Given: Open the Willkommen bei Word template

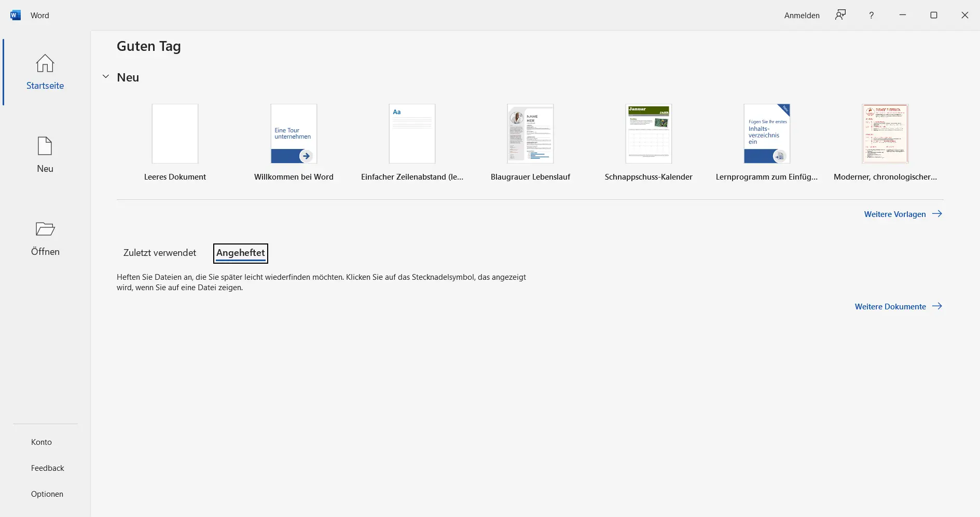Looking at the screenshot, I should [x=294, y=134].
